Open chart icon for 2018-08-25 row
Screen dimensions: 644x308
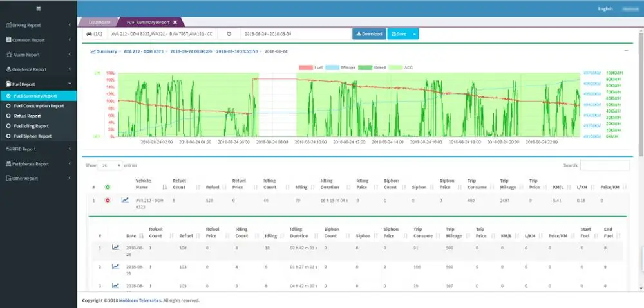click(x=116, y=266)
